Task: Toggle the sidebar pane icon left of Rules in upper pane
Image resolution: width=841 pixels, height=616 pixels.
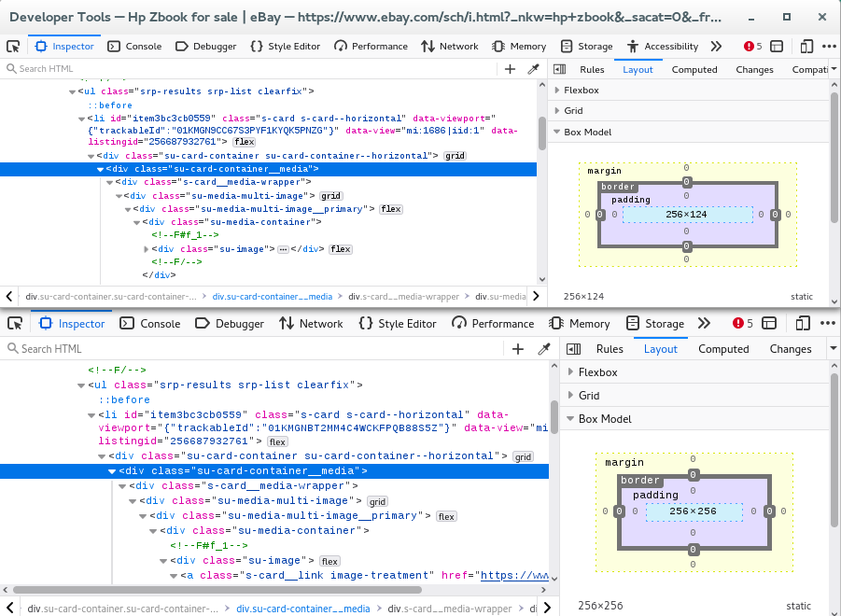Action: pyautogui.click(x=560, y=69)
